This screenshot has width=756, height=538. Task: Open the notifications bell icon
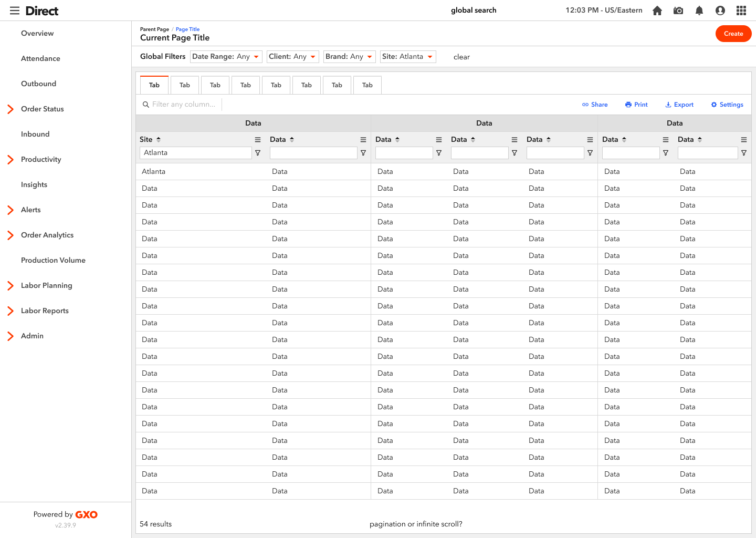tap(699, 10)
